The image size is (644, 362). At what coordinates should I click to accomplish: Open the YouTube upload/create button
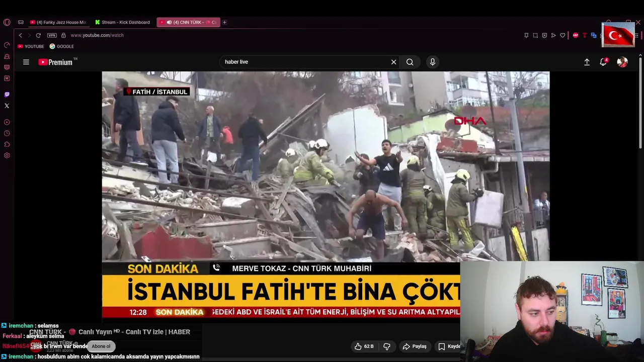587,62
